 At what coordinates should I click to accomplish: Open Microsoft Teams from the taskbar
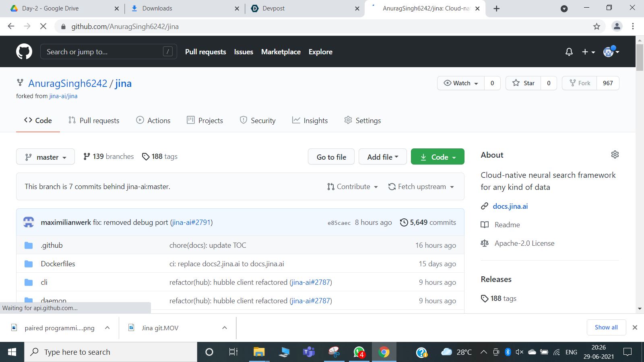pyautogui.click(x=309, y=352)
